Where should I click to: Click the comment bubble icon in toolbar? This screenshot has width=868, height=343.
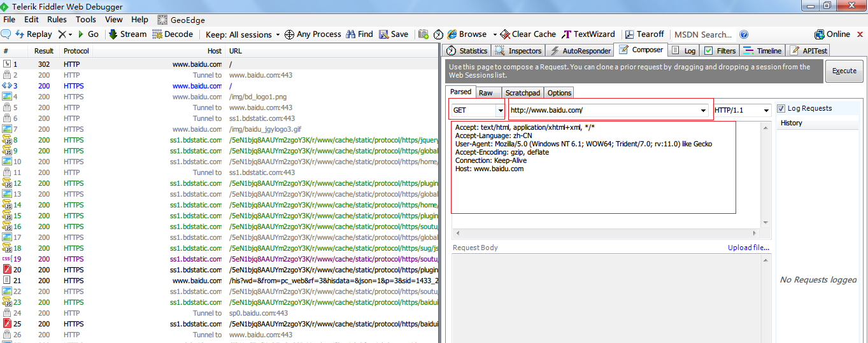6,34
